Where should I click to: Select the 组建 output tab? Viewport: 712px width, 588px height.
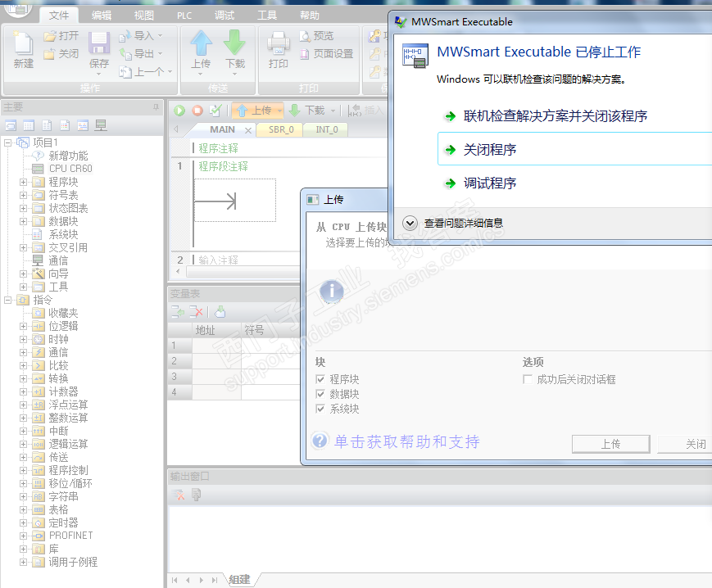click(x=240, y=580)
